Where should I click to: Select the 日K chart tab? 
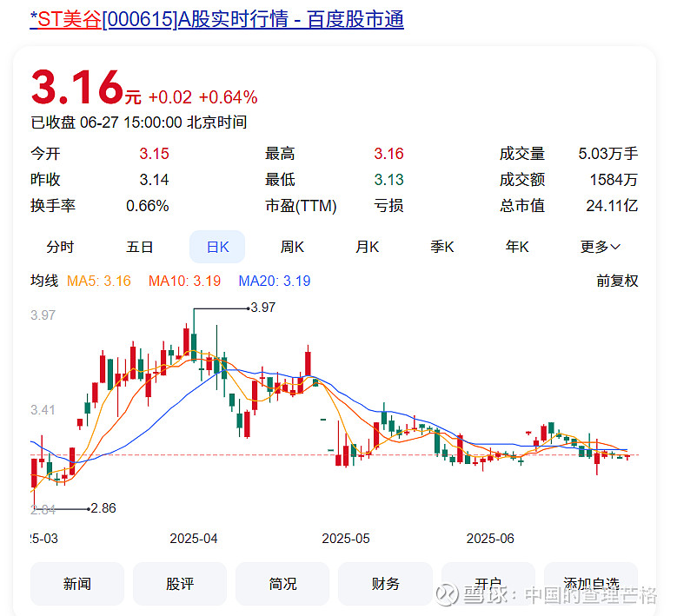[x=217, y=247]
